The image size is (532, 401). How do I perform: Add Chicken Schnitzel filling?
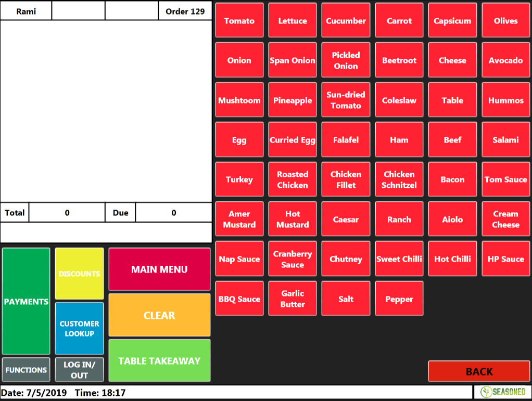point(399,179)
